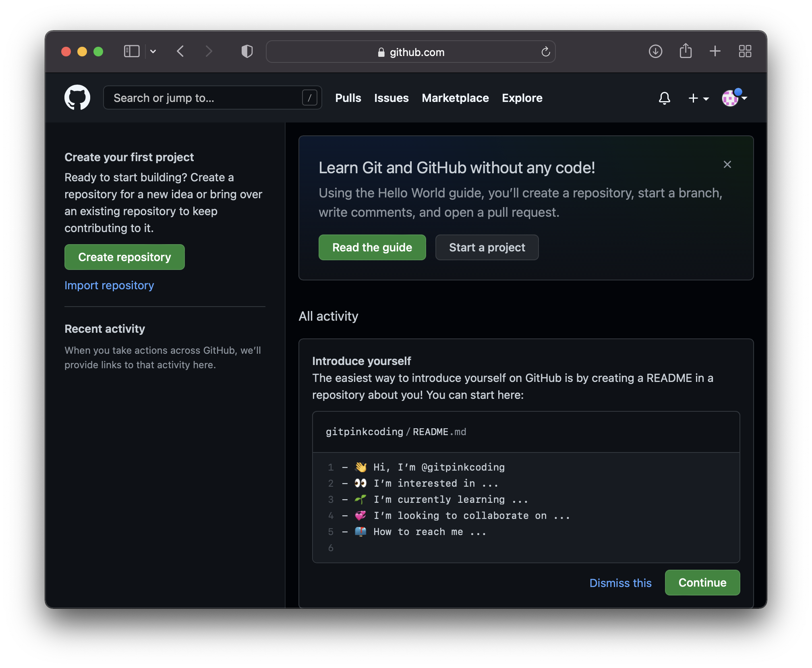Show Safari tab overview
The image size is (812, 668).
coord(745,51)
